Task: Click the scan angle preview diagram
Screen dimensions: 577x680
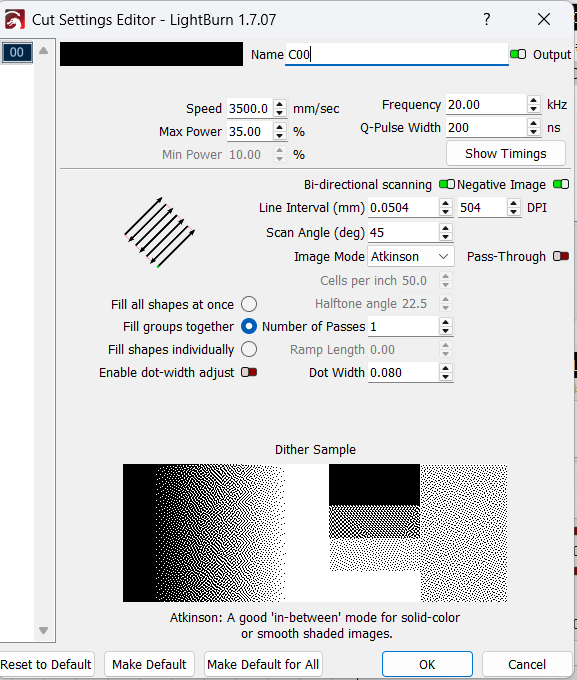Action: coord(159,232)
